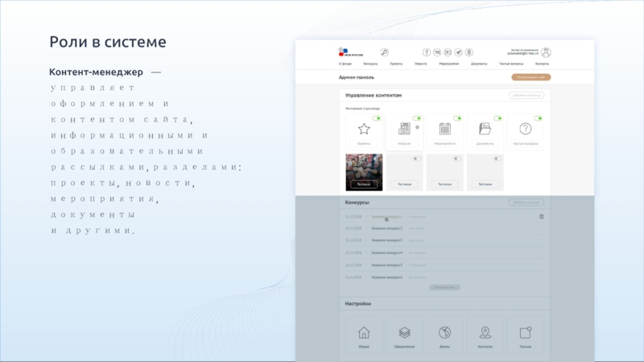This screenshot has width=644, height=362.
Task: Click the Показать еще button
Action: click(445, 287)
